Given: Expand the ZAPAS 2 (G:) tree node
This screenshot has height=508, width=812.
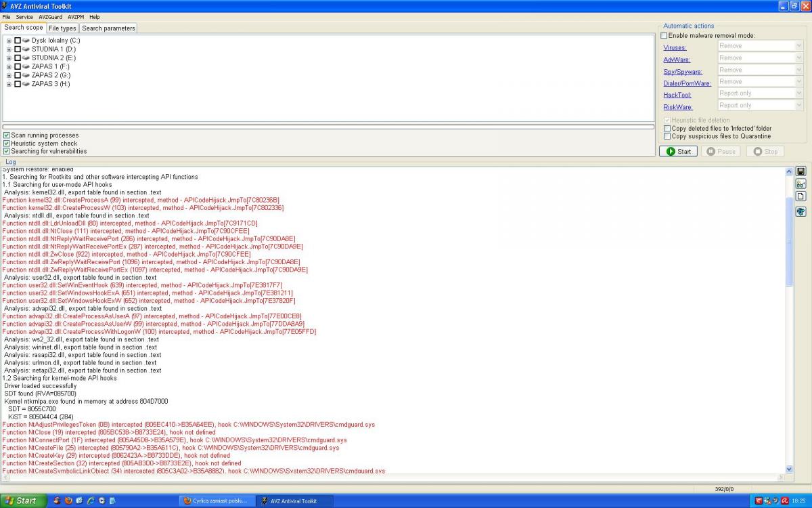Looking at the screenshot, I should coord(9,75).
